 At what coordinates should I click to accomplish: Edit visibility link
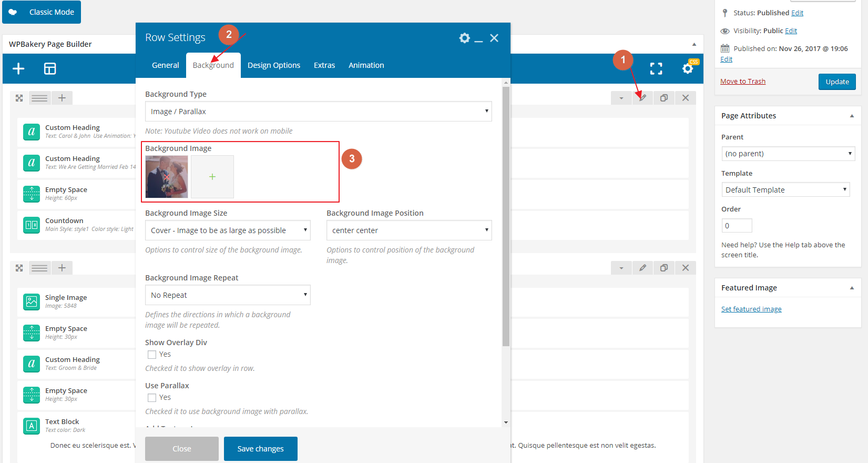[791, 31]
